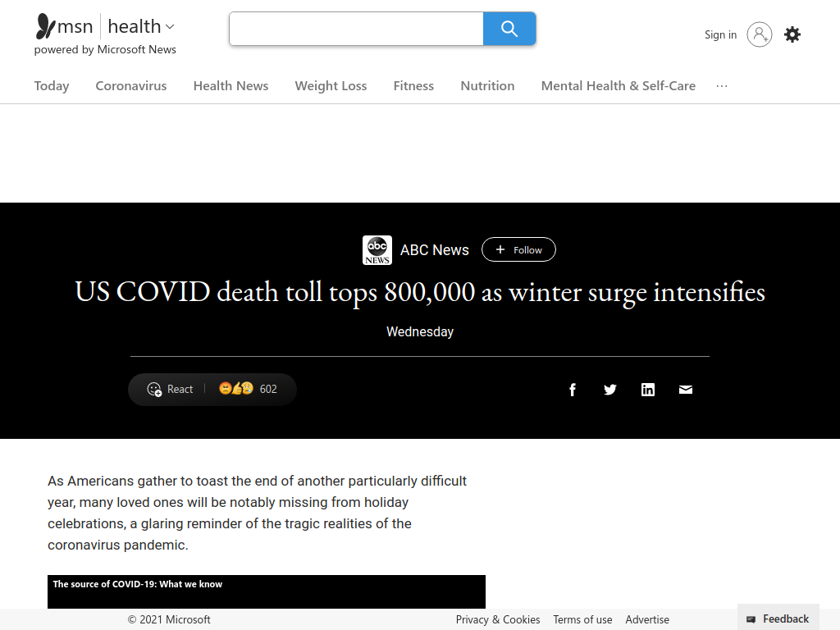
Task: Open the ABC News logo
Action: pyautogui.click(x=377, y=250)
